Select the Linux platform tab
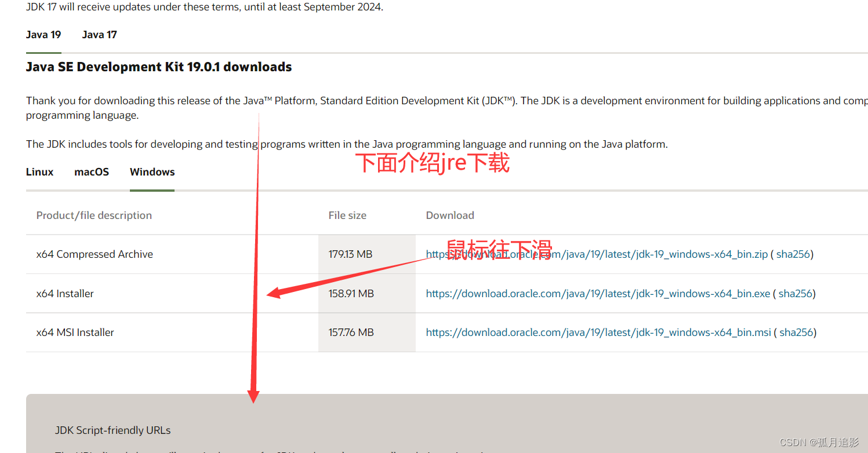Viewport: 868px width, 453px height. (39, 172)
